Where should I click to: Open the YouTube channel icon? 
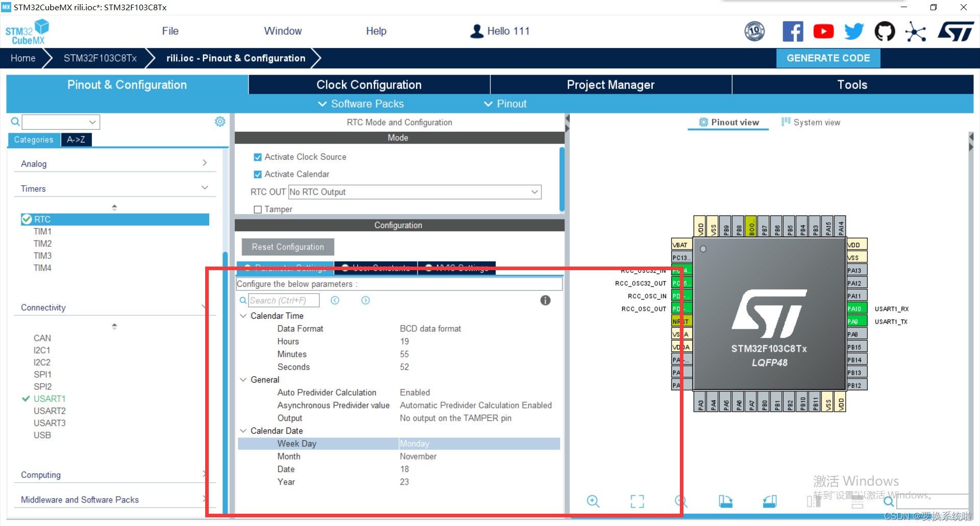coord(823,31)
